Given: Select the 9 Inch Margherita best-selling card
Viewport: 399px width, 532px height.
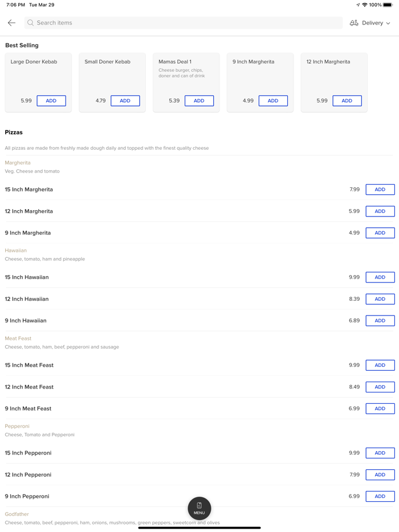Looking at the screenshot, I should click(x=260, y=74).
